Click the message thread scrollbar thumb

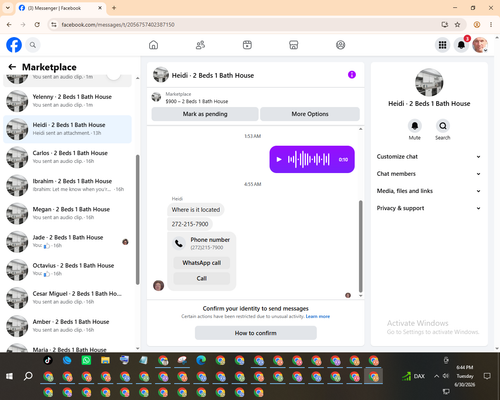pyautogui.click(x=360, y=246)
